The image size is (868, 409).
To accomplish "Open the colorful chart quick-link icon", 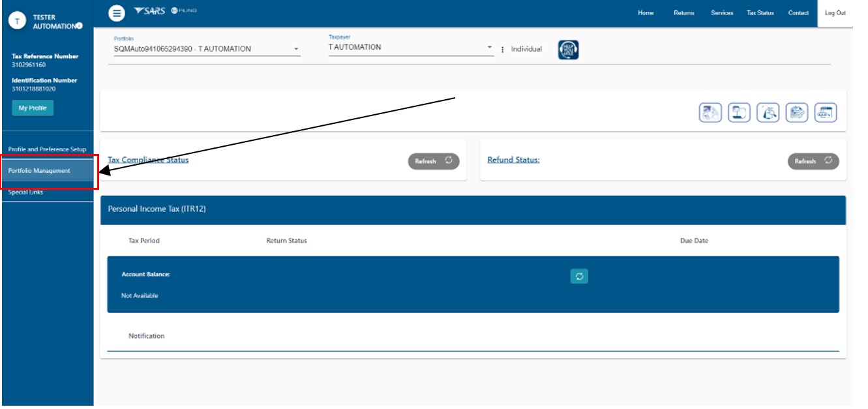I will click(711, 112).
